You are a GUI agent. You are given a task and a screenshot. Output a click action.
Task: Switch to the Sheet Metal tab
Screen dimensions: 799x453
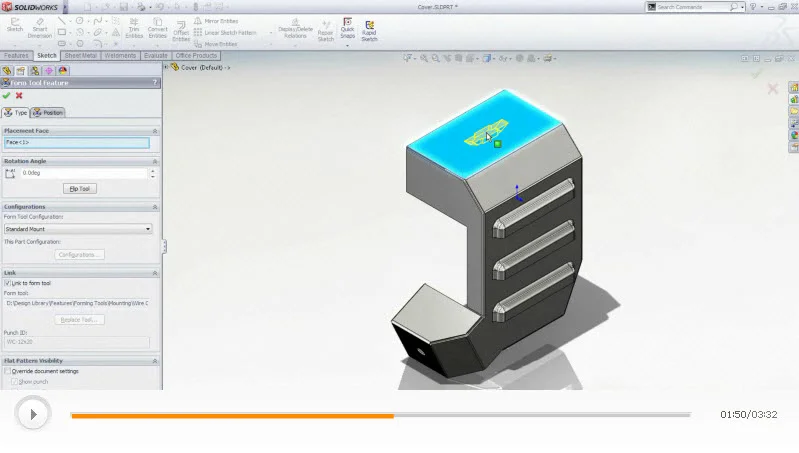click(81, 56)
